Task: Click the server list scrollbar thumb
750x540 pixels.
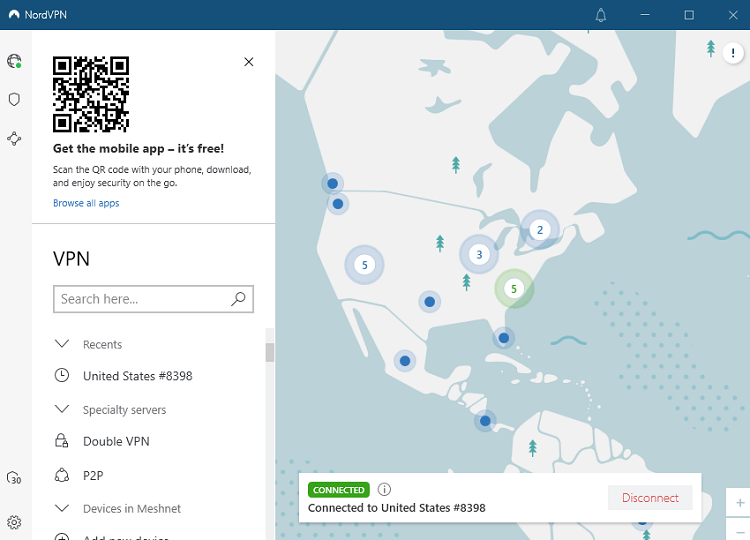Action: click(270, 353)
